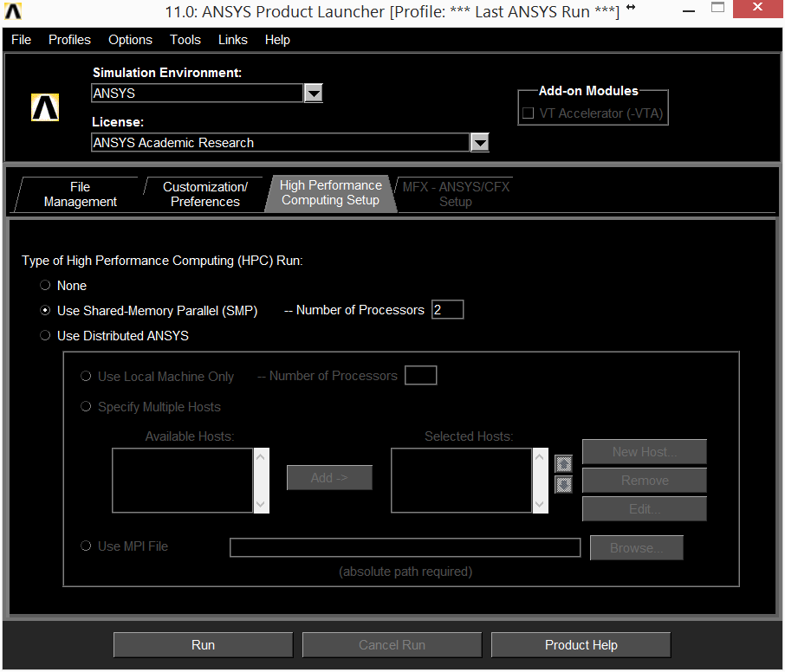
Task: Choose Use MPI File option
Action: [x=86, y=546]
